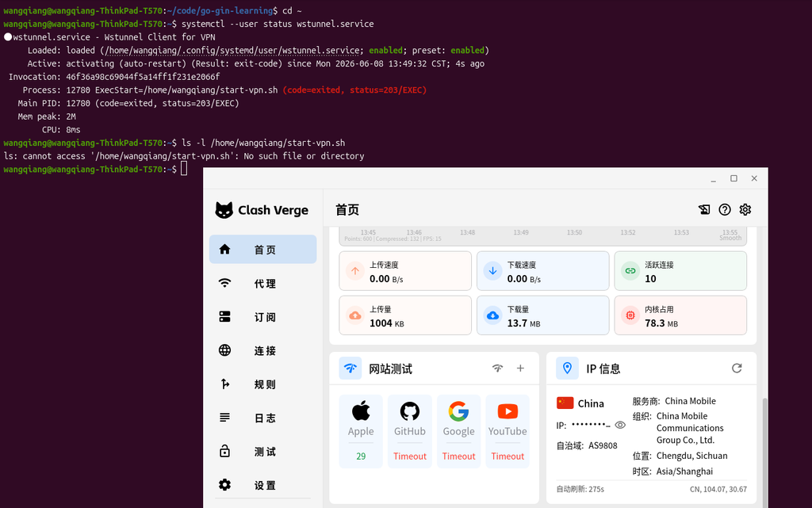The image size is (812, 508).
Task: Click the download speed arrow icon
Action: 493,270
